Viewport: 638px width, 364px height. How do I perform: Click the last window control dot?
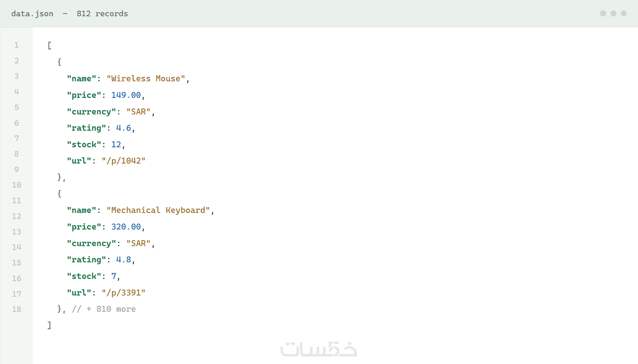tap(624, 13)
